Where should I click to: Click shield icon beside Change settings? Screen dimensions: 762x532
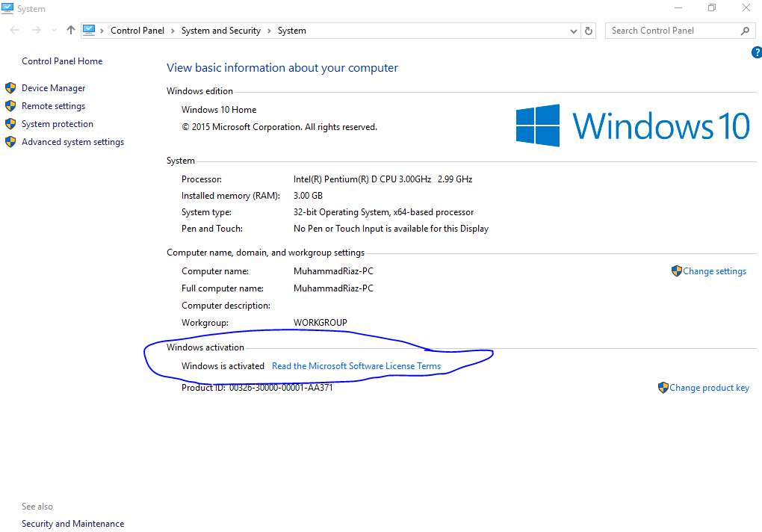(677, 271)
